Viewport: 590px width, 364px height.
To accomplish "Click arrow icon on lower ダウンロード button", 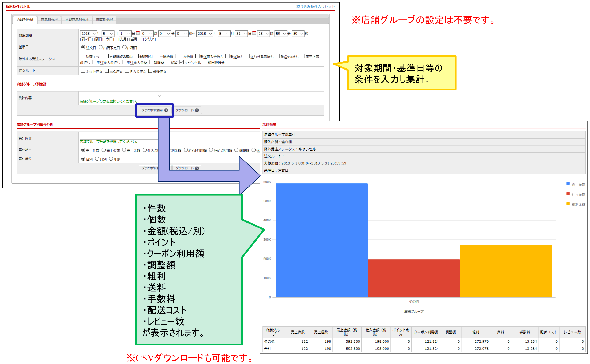I will 197,168.
